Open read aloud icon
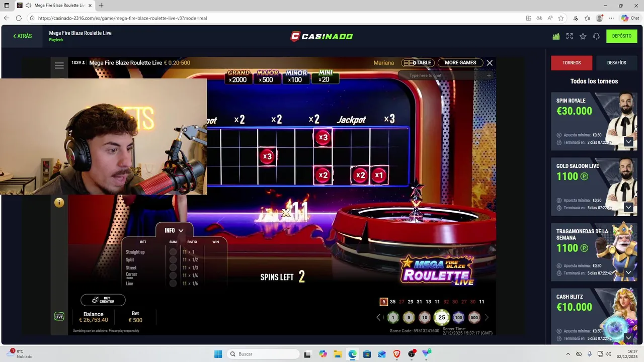Viewport: 644px width, 362px height. click(x=550, y=18)
